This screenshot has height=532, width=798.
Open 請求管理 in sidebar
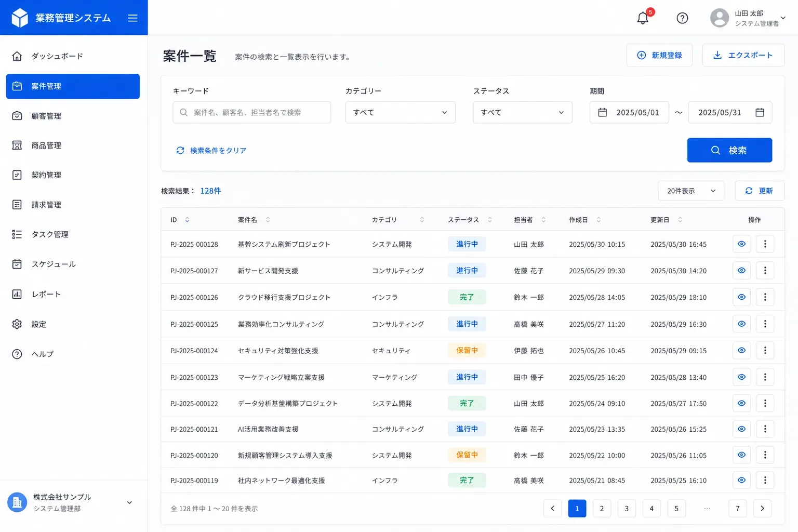pyautogui.click(x=73, y=205)
